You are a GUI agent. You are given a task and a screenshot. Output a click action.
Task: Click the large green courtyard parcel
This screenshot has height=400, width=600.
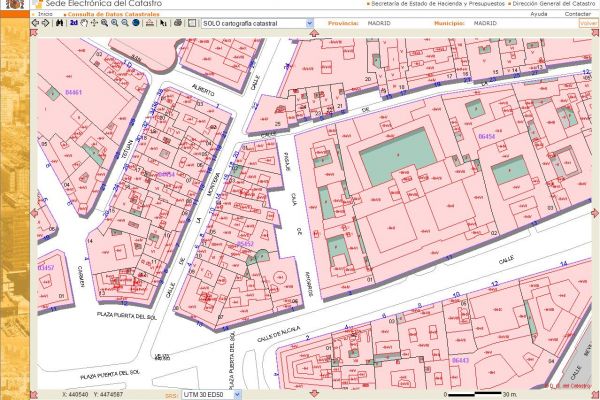[398, 157]
